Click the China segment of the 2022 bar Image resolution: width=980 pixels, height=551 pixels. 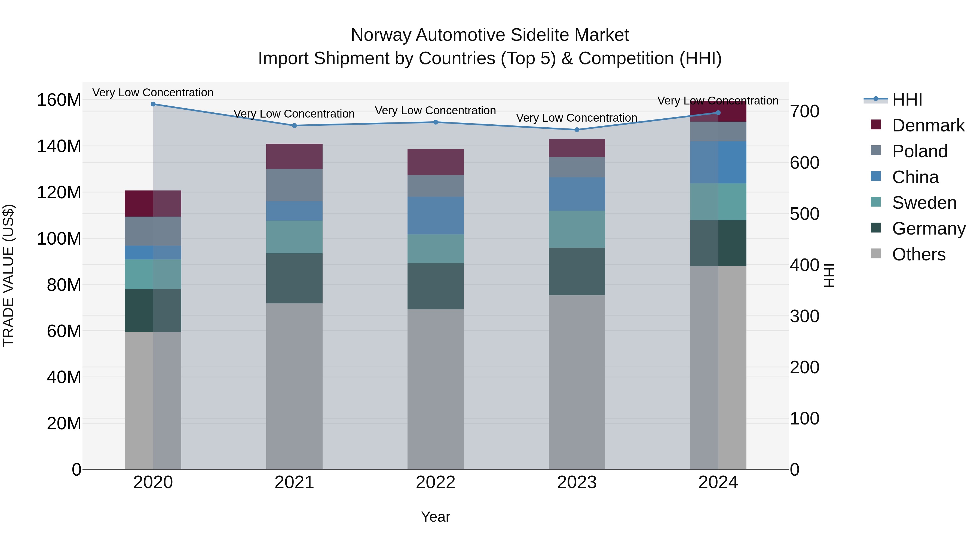click(436, 216)
